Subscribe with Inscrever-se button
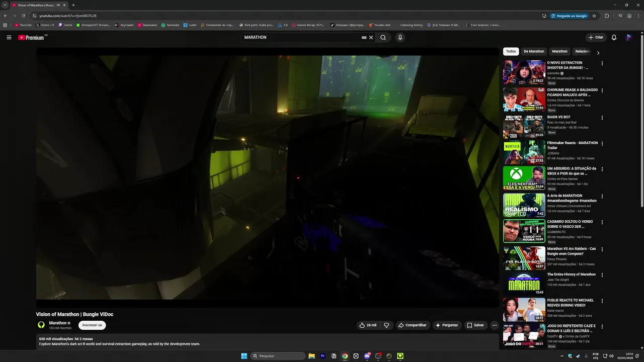This screenshot has width=644, height=362. pos(92,325)
